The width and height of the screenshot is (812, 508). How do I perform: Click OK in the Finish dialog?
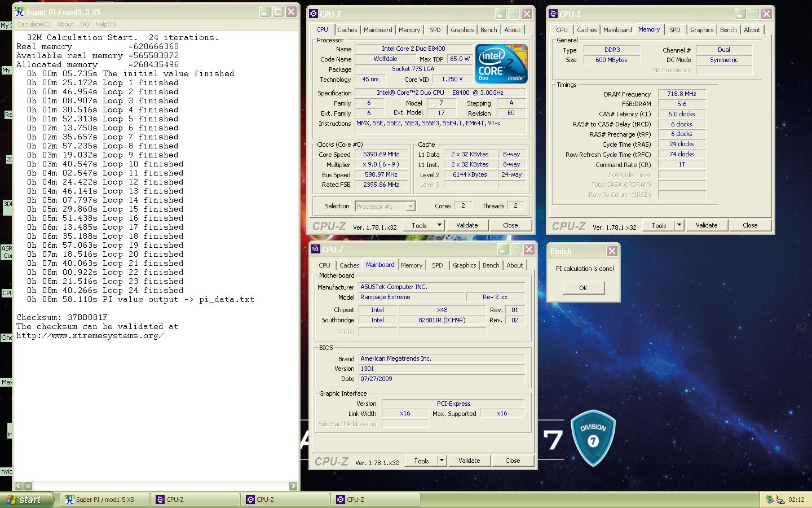583,288
